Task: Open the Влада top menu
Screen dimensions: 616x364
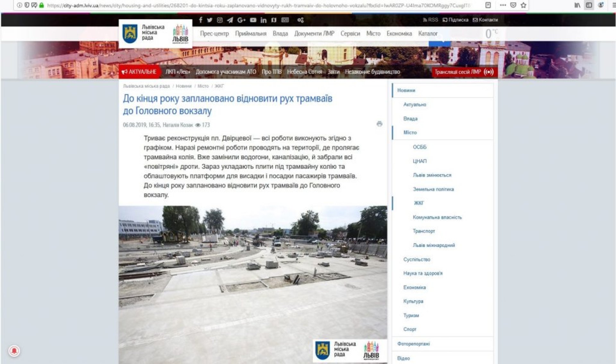Action: click(280, 34)
